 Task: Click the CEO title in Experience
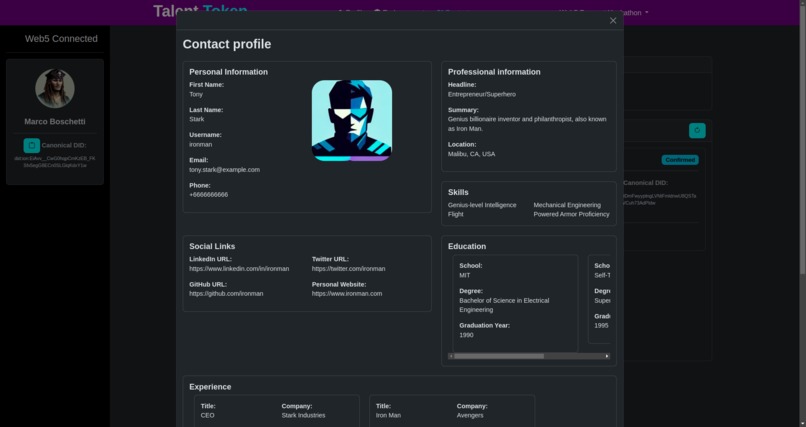click(207, 415)
